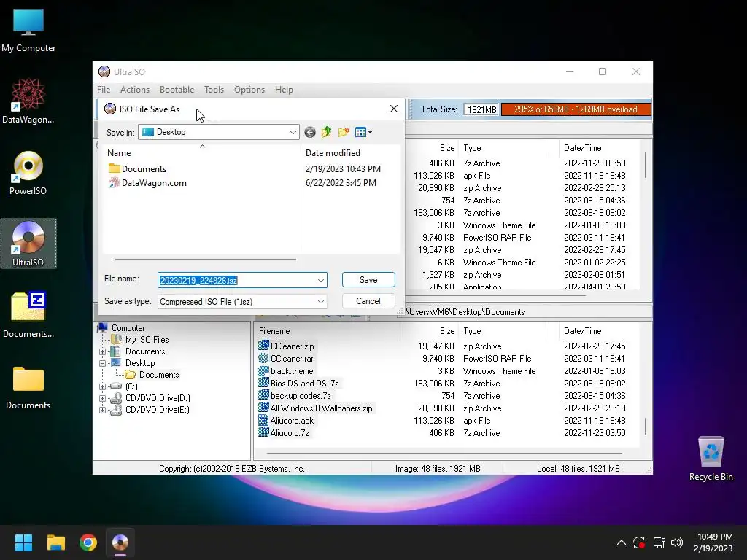The height and width of the screenshot is (560, 747).
Task: Open the View menu icon in dialog
Action: coord(363,132)
